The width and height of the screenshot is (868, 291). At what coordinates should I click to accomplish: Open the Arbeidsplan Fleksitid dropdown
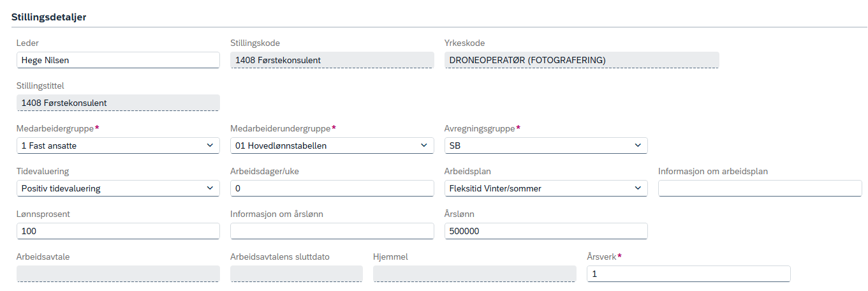coord(546,188)
